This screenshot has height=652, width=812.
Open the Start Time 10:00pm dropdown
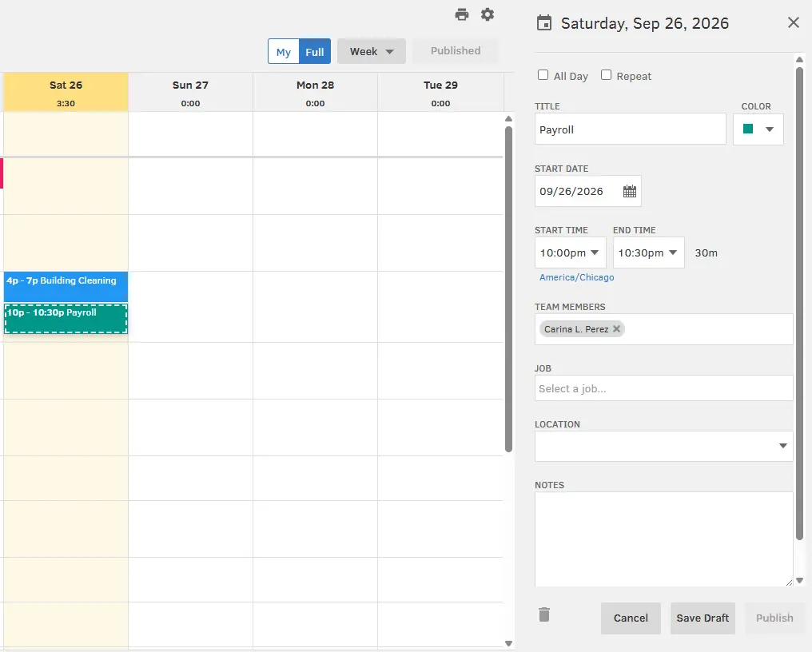click(570, 252)
